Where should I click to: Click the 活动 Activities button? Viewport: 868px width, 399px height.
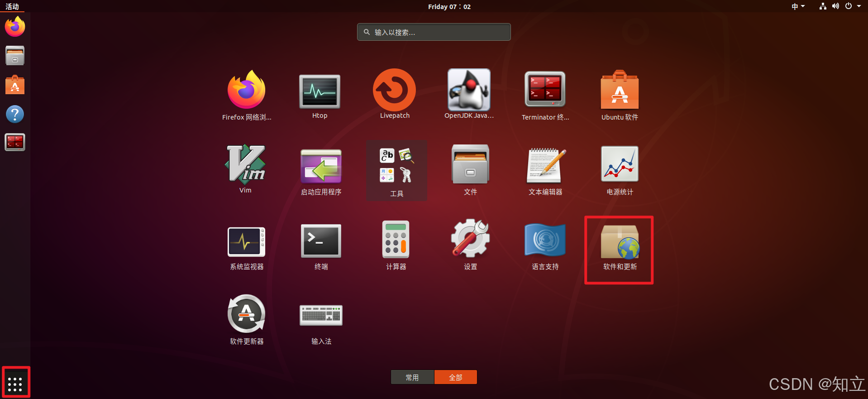tap(12, 6)
